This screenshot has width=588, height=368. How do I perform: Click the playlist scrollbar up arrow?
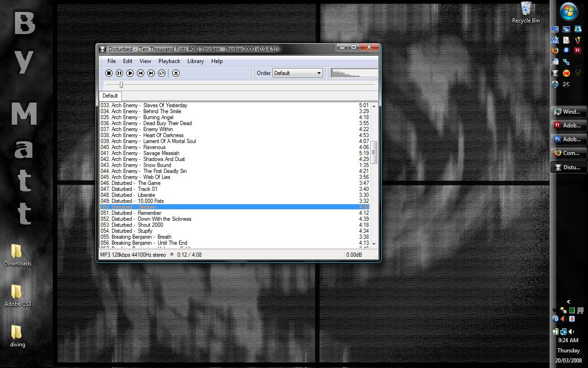tap(374, 106)
